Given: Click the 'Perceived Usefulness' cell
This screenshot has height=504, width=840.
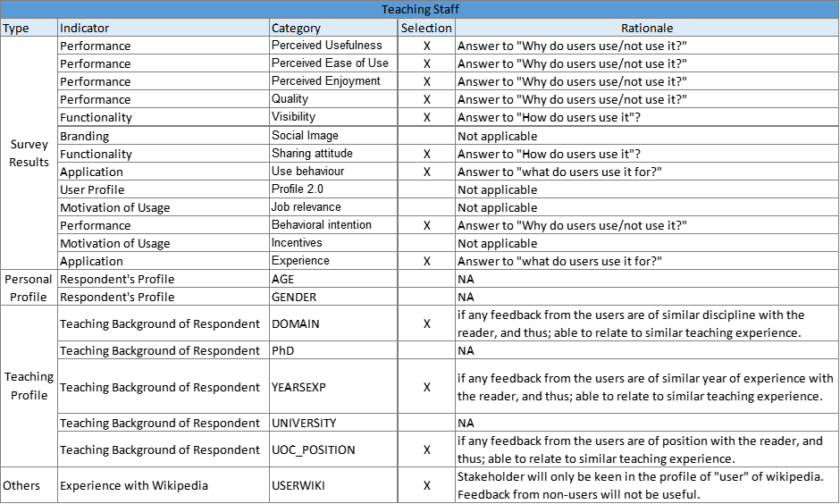Looking at the screenshot, I should coord(333,46).
